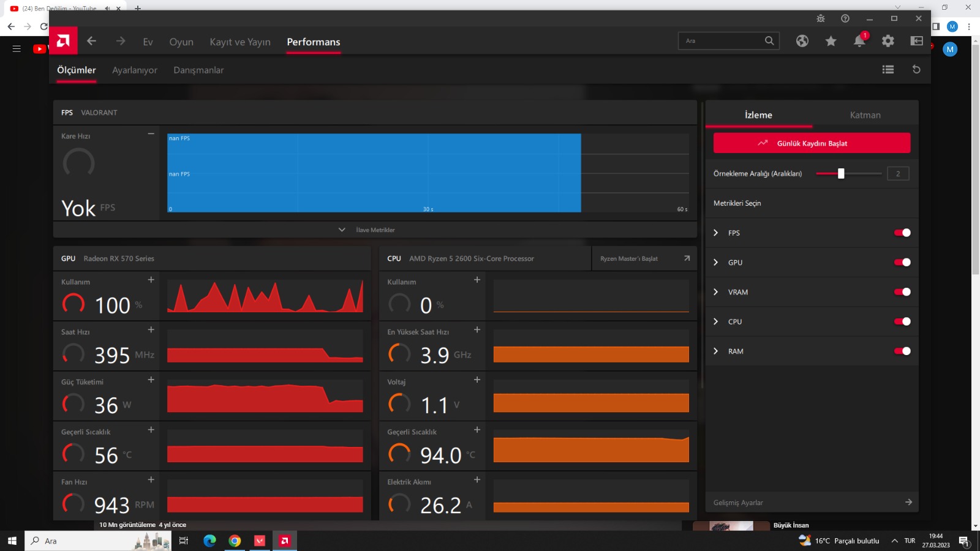This screenshot has width=980, height=551.
Task: Toggle the FPS metric switch
Action: (x=902, y=233)
